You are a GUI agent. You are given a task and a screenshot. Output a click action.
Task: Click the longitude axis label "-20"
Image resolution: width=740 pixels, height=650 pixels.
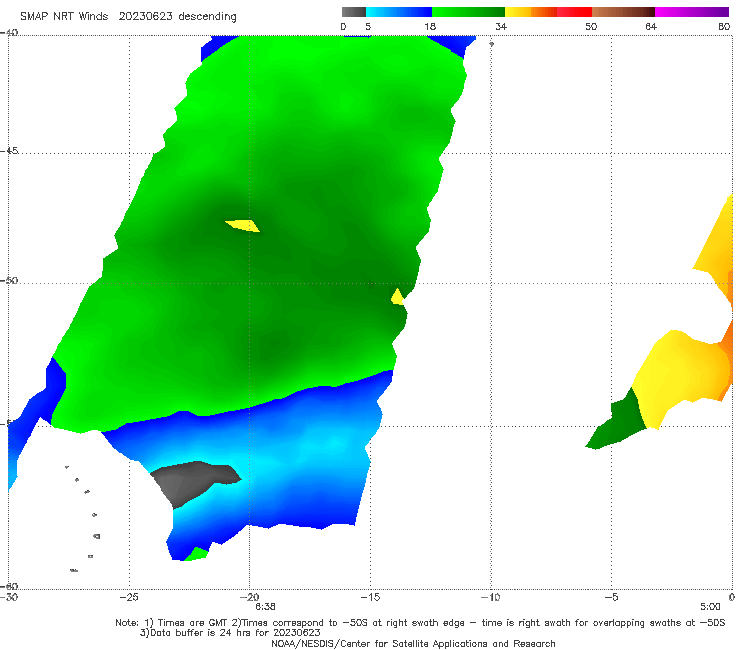(x=249, y=597)
